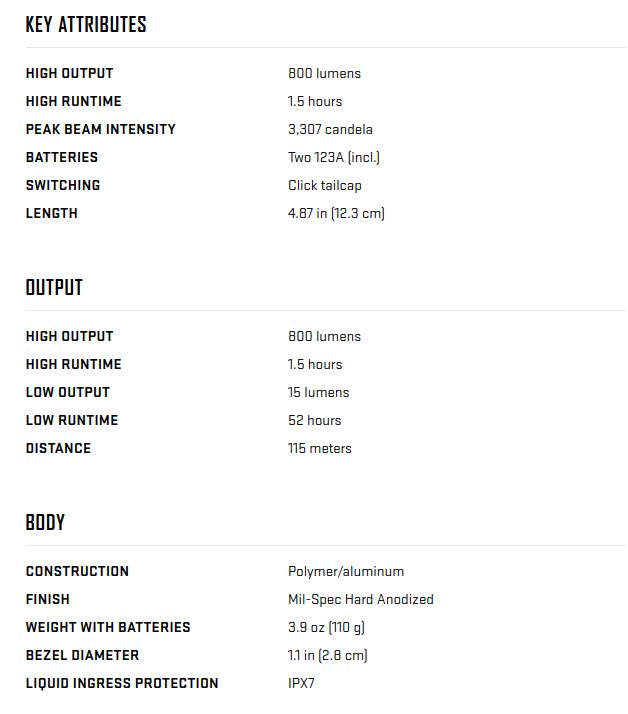
Task: Click the KEY ATTRIBUTES section heading
Action: (86, 25)
